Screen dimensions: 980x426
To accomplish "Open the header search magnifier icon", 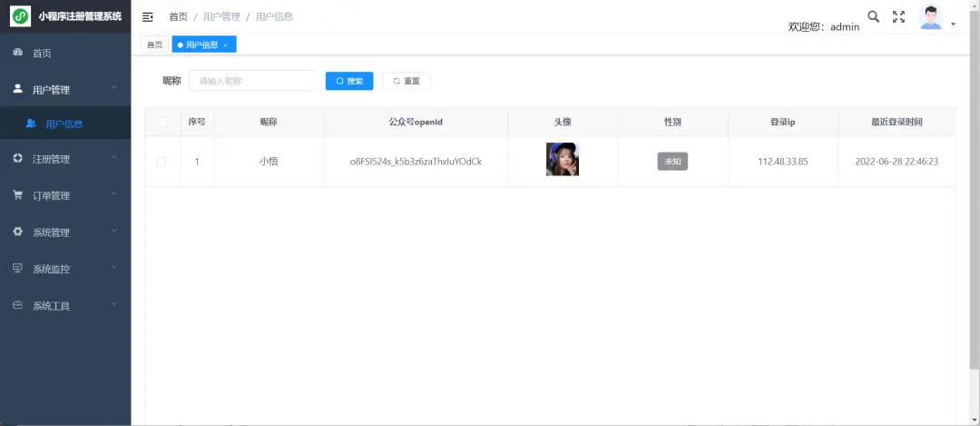I will (x=874, y=17).
